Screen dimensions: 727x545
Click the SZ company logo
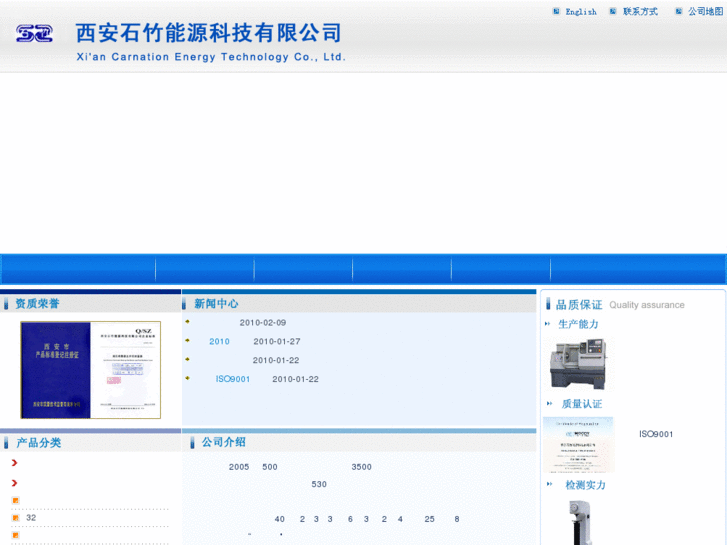pyautogui.click(x=34, y=34)
